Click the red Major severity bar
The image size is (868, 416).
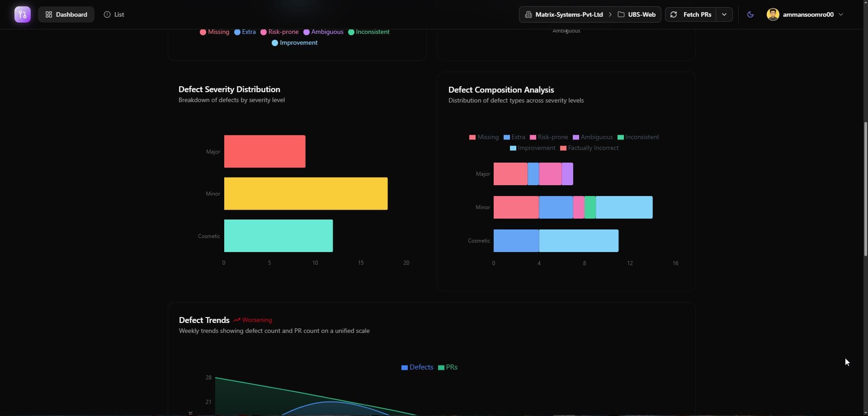pos(264,151)
